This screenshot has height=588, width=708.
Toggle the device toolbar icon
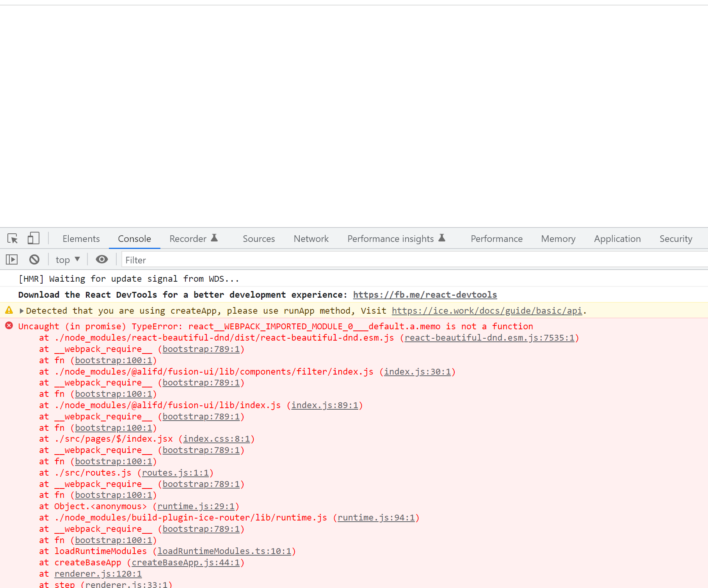pyautogui.click(x=34, y=238)
